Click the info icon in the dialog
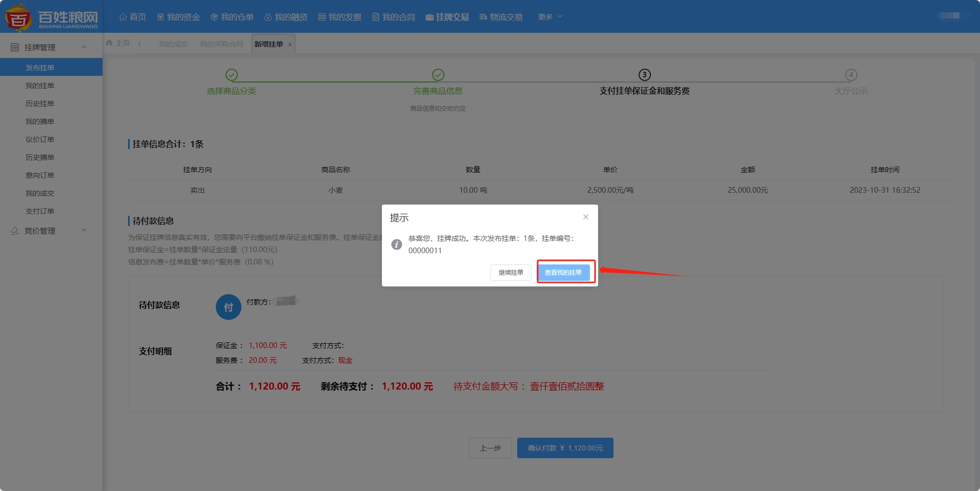This screenshot has height=491, width=980. click(397, 244)
